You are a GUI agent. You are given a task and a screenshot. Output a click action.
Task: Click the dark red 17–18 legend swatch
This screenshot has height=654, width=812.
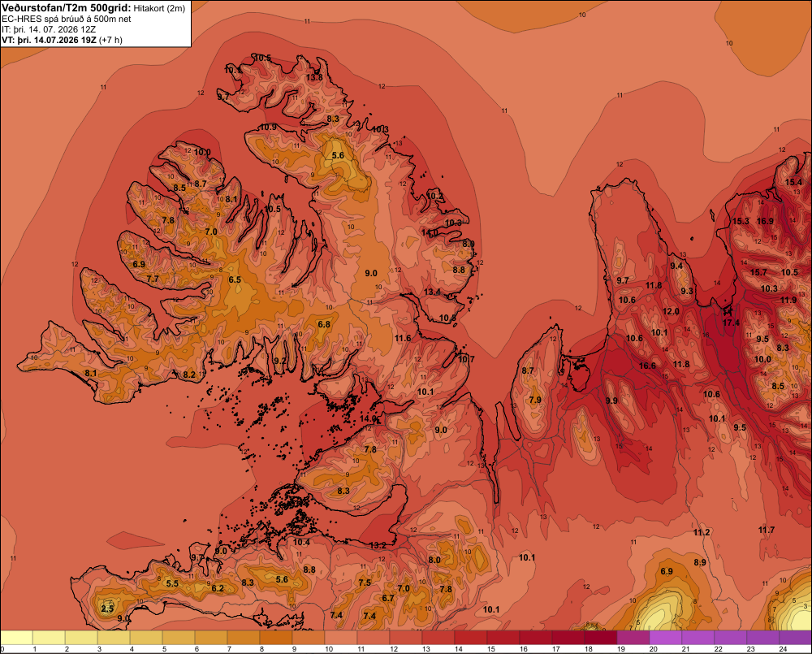tap(568, 638)
